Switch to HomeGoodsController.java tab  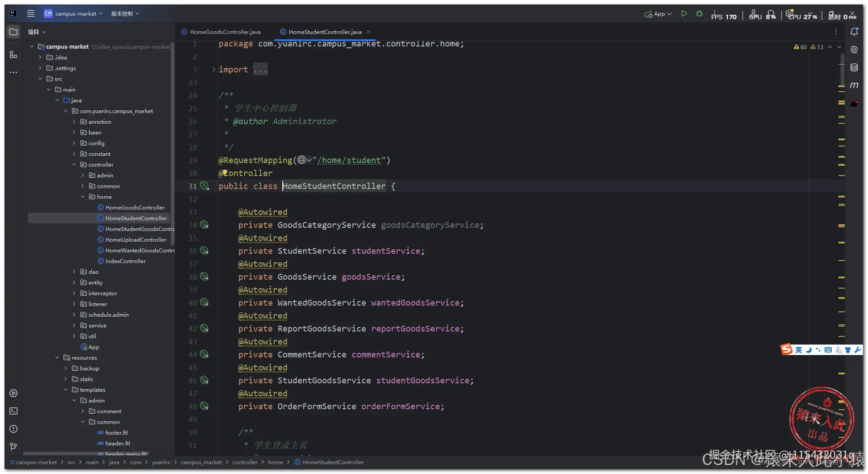tap(221, 32)
